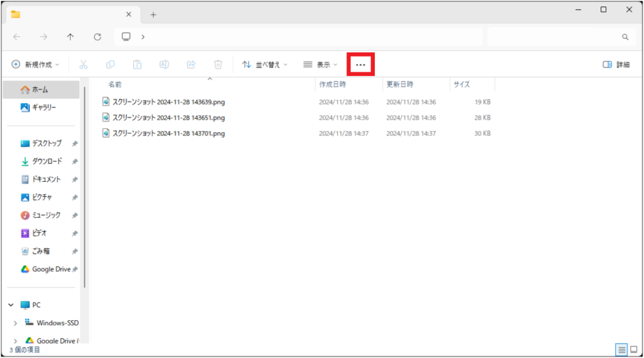The image size is (644, 358).
Task: Open the 新規作成 dropdown
Action: pos(36,64)
